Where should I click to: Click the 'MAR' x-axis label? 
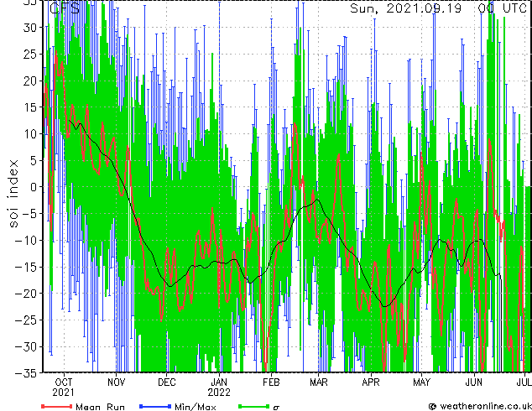[319, 382]
